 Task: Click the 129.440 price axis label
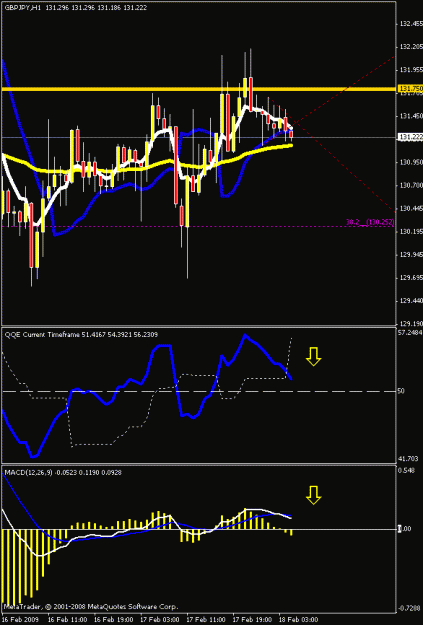411,301
